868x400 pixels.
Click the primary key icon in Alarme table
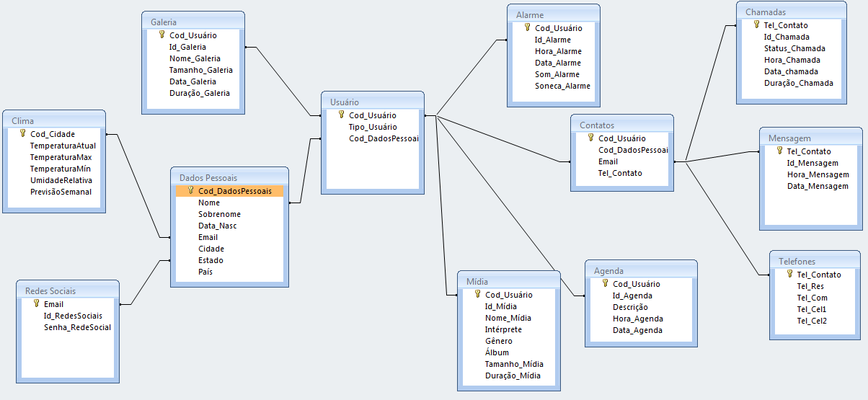528,28
